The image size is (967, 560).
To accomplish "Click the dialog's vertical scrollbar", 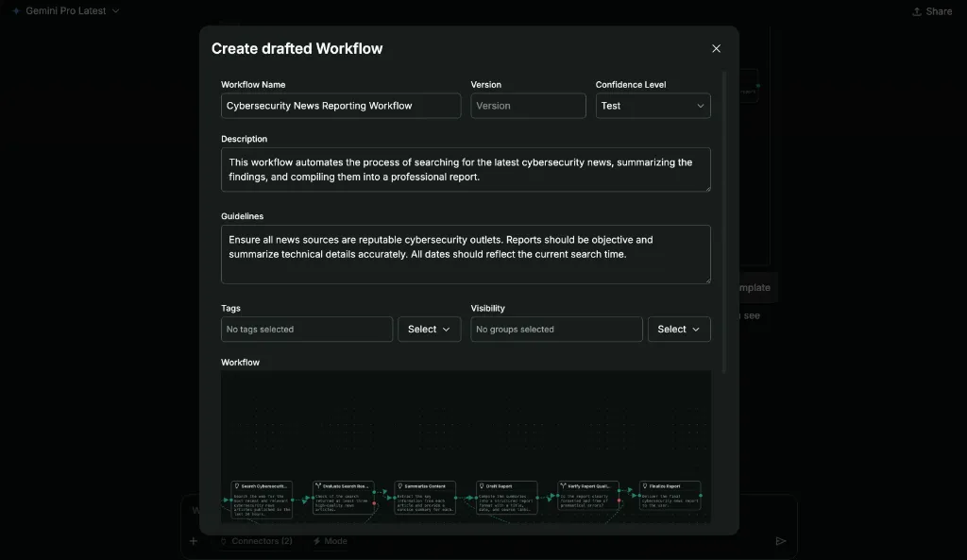I will click(x=724, y=222).
